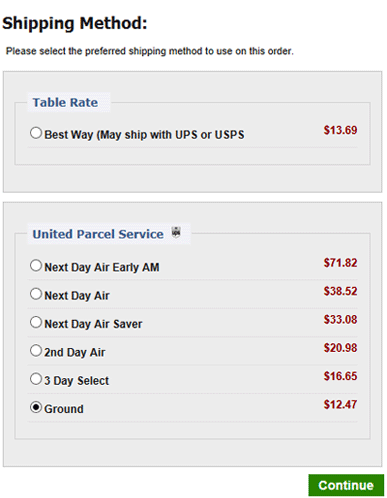Click the selected Ground radio button
Screen dimensions: 387x498
(x=36, y=407)
